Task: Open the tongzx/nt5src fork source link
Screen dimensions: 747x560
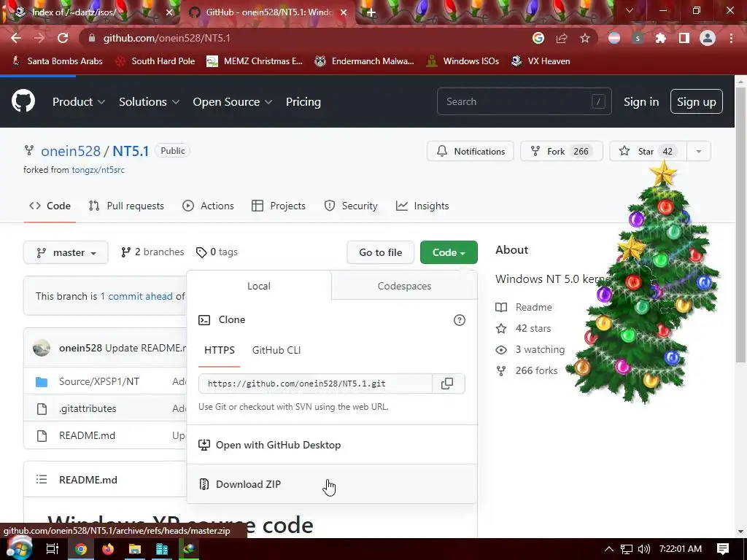Action: 98,170
